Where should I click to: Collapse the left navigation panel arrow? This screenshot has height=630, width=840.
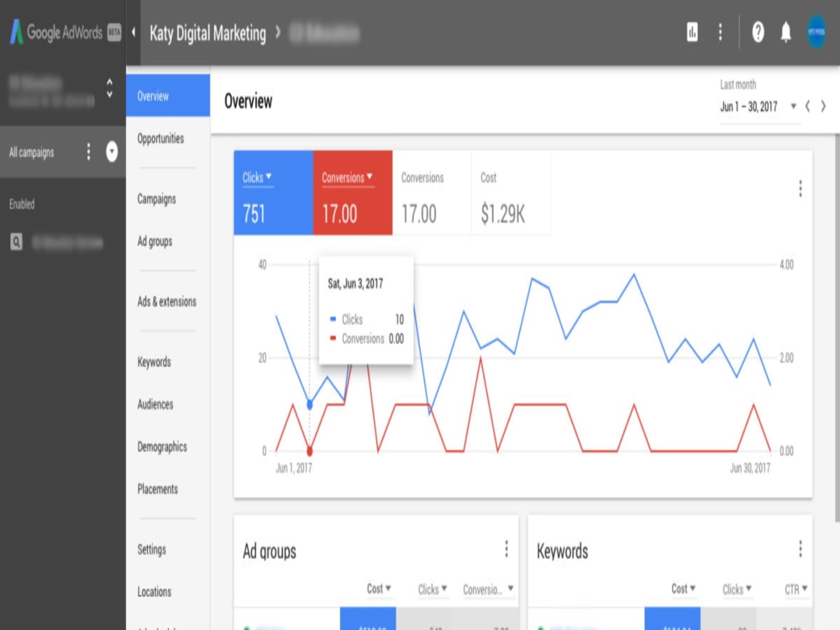pyautogui.click(x=134, y=32)
